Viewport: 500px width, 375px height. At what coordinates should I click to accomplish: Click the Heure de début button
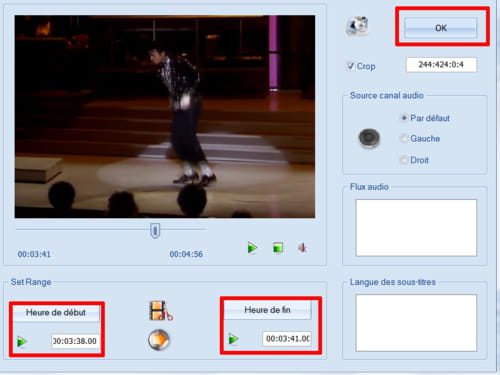[x=56, y=313]
